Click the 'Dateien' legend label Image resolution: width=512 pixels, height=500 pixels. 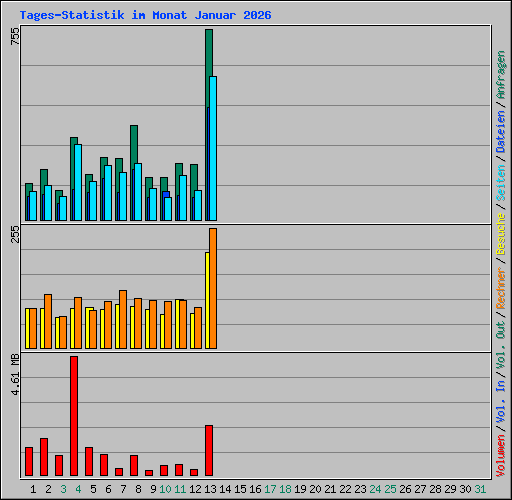(x=501, y=131)
